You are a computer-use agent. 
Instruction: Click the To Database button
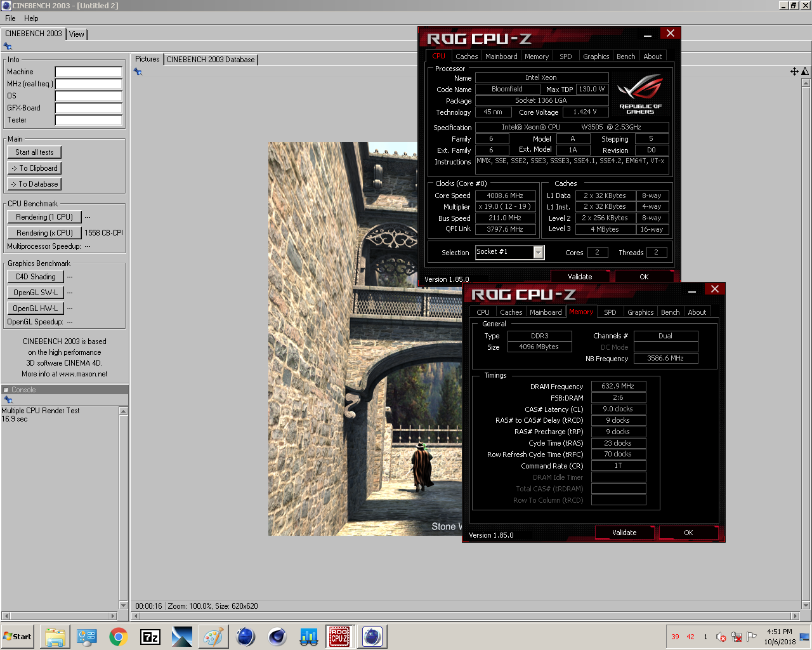pyautogui.click(x=34, y=184)
